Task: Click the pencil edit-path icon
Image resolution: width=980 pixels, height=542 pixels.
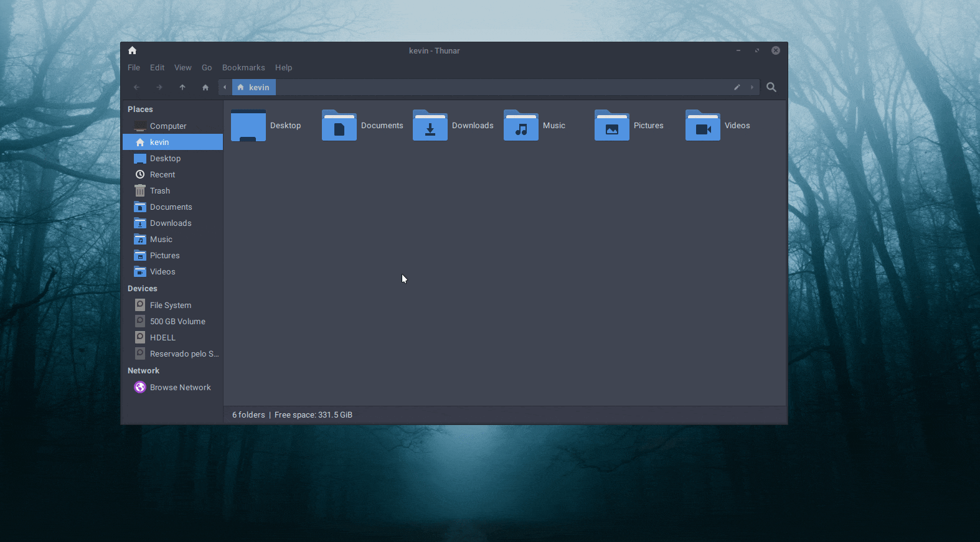Action: [737, 87]
